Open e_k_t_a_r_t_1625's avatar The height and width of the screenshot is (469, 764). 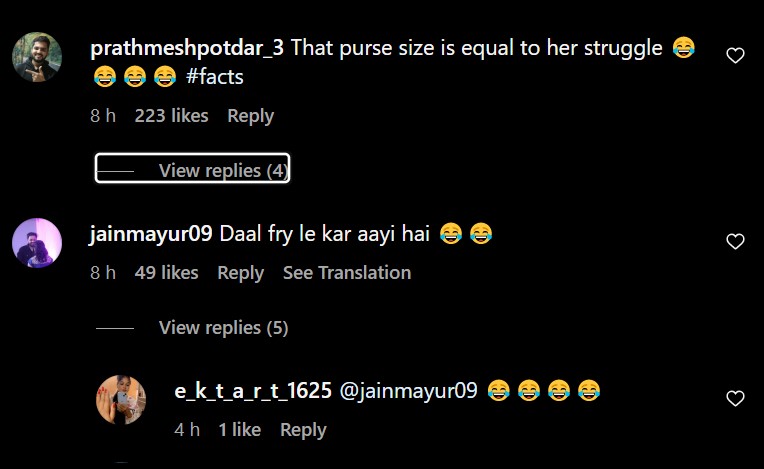coord(121,400)
